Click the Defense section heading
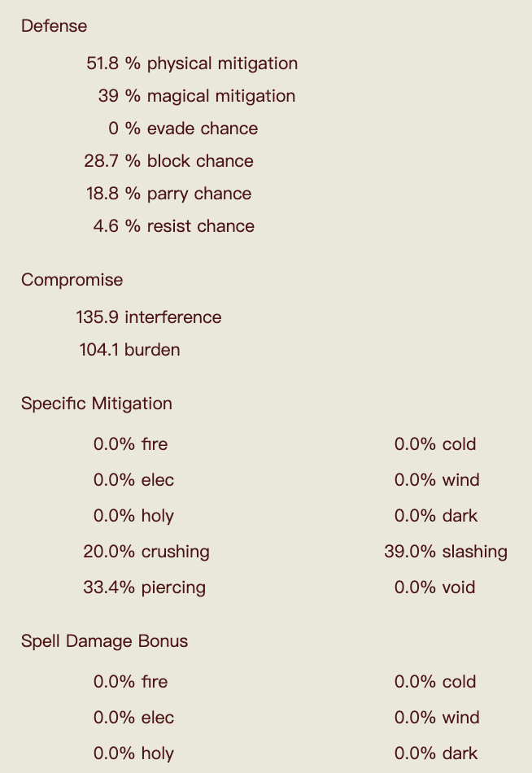The width and height of the screenshot is (532, 773). pyautogui.click(x=54, y=26)
